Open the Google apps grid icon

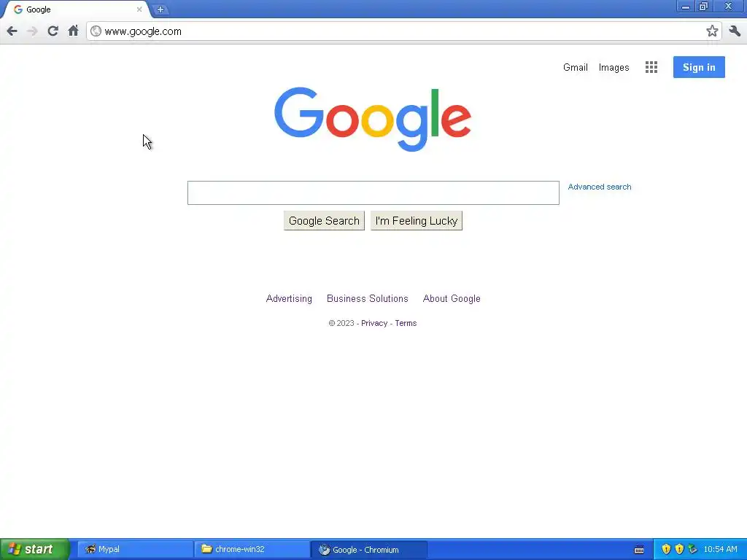[x=651, y=67]
